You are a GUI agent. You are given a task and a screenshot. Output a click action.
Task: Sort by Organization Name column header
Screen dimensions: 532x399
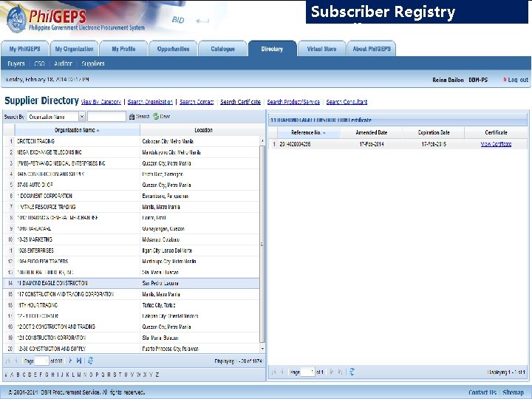click(x=77, y=130)
